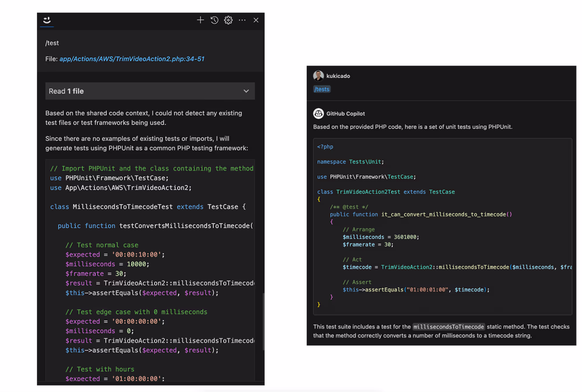The height and width of the screenshot is (392, 582).
Task: Click 'use PHPUnit\Framework\TestCase;' in left panel
Action: point(109,178)
